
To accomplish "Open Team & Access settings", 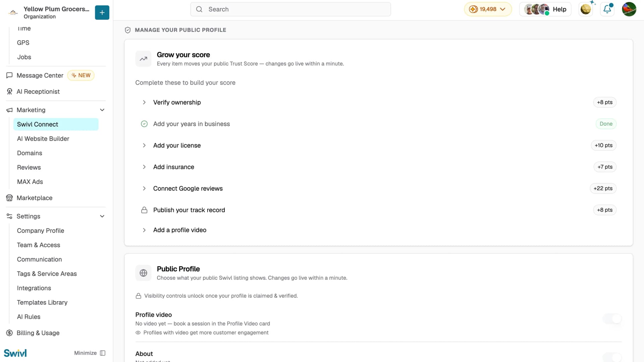I will tap(39, 245).
